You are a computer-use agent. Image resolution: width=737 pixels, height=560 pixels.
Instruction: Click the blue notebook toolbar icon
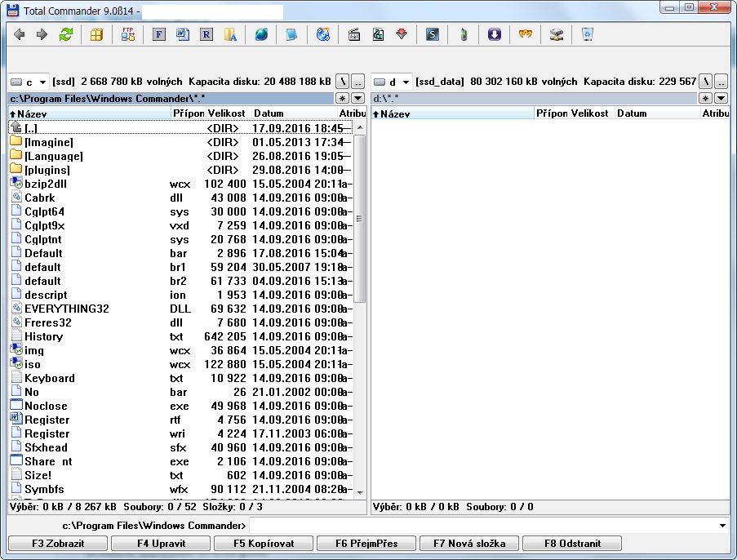pyautogui.click(x=291, y=34)
